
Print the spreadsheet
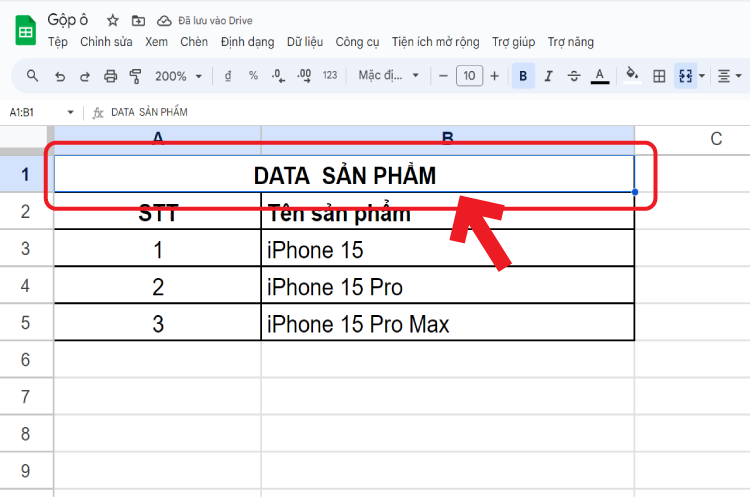click(x=110, y=76)
